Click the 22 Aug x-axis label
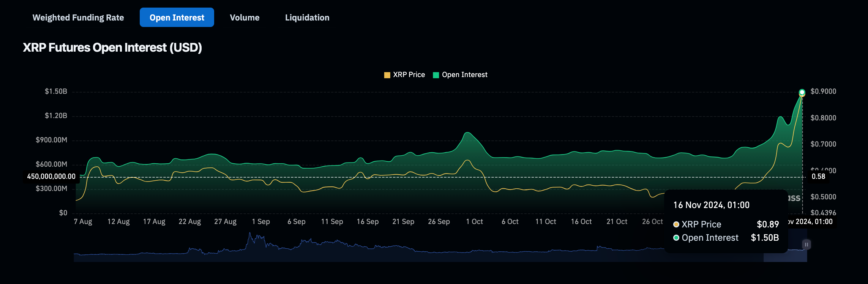The height and width of the screenshot is (284, 868). 190,222
